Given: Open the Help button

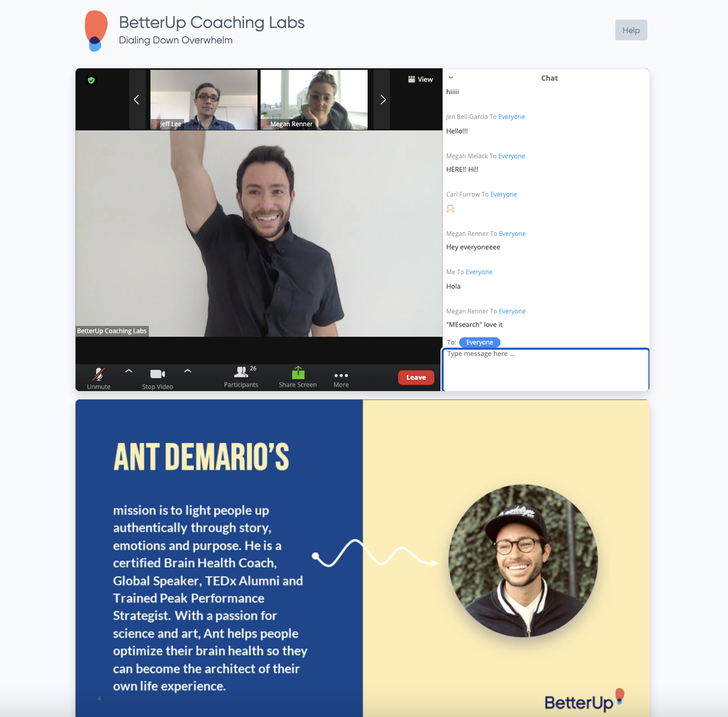Looking at the screenshot, I should tap(631, 30).
